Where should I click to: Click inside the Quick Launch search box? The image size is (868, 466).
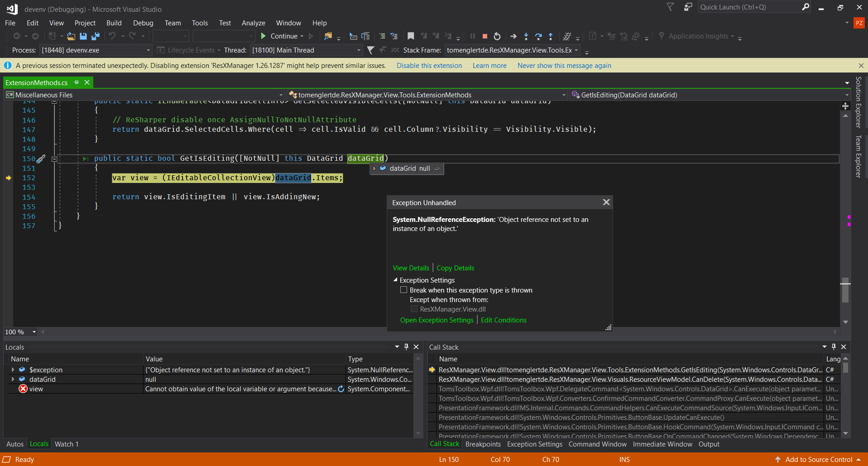(x=747, y=7)
